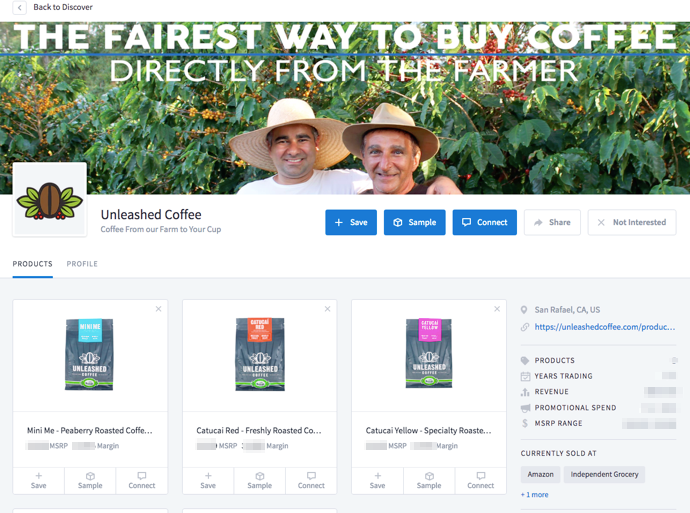The image size is (690, 513).
Task: Click the tag icon next to PRODUCTS
Action: click(525, 360)
